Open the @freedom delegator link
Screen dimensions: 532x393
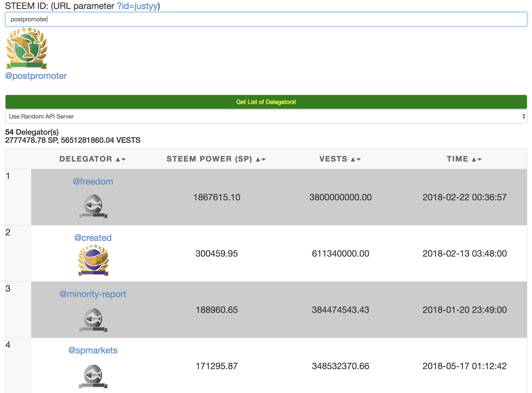click(93, 182)
